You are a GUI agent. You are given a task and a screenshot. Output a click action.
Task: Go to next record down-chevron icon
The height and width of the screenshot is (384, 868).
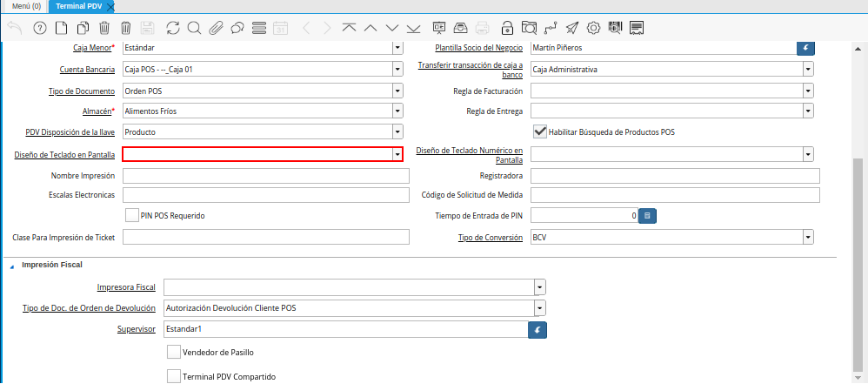point(392,28)
